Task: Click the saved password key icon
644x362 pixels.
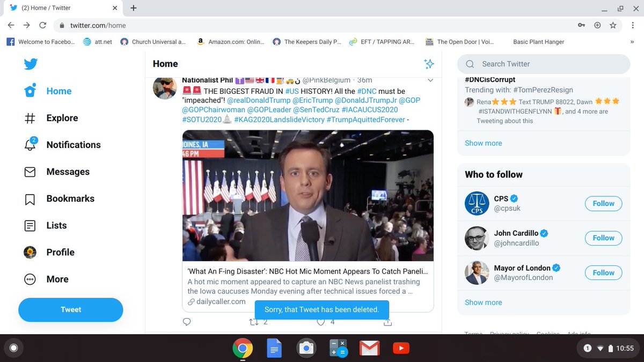Action: tap(581, 25)
